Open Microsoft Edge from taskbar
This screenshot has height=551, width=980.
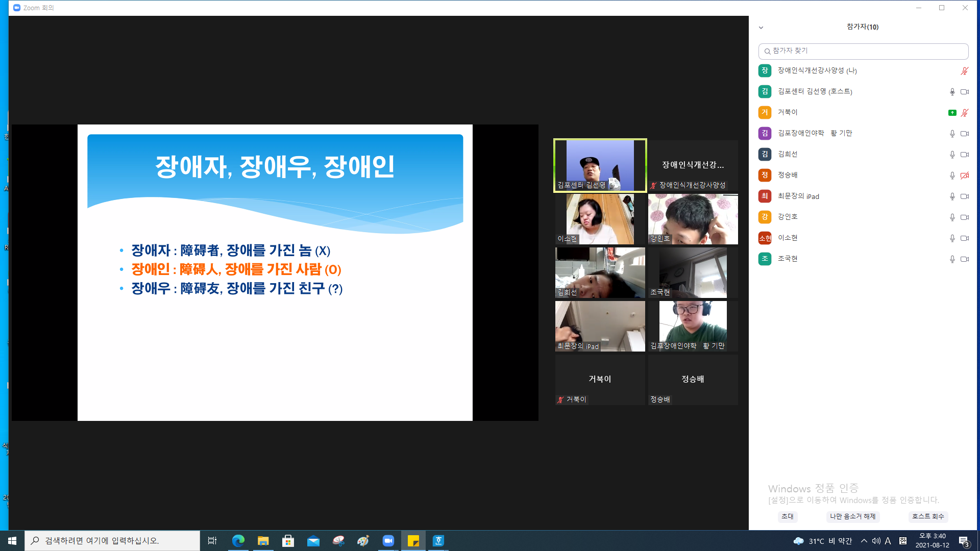(x=238, y=541)
